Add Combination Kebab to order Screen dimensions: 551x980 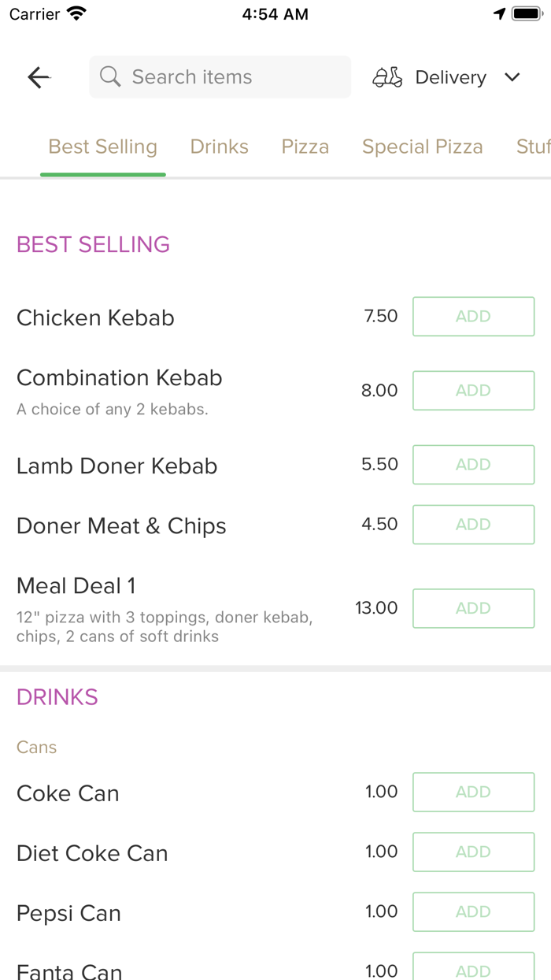[x=473, y=391]
